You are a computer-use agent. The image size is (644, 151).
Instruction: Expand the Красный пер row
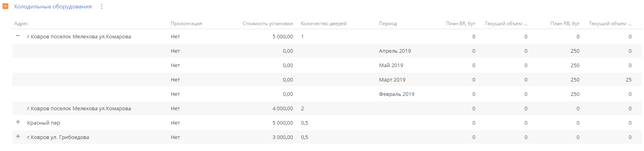[x=18, y=122]
